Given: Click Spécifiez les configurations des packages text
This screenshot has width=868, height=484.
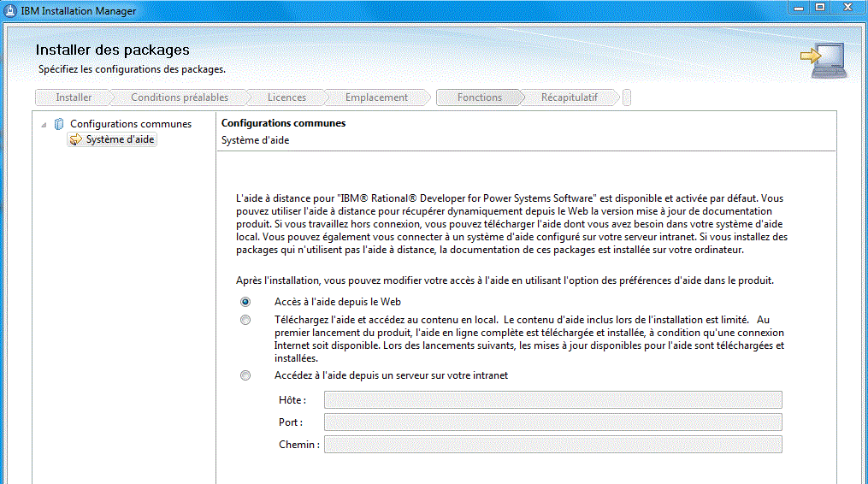Looking at the screenshot, I should pyautogui.click(x=132, y=69).
